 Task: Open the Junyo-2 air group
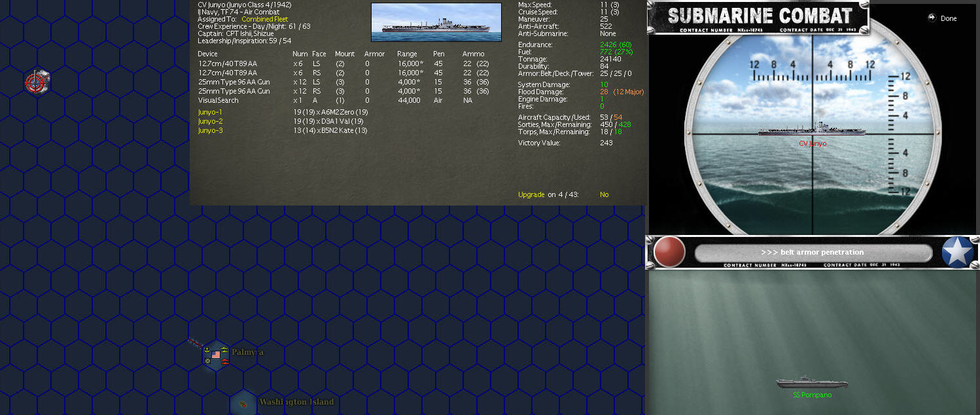click(x=211, y=121)
